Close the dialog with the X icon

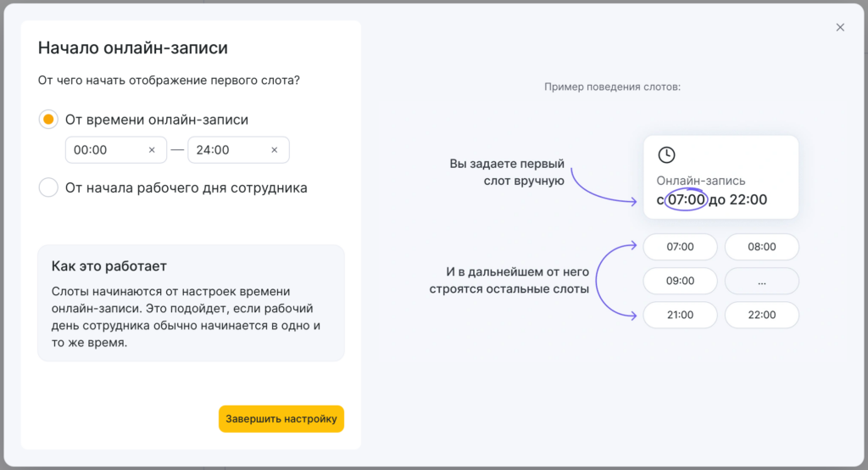point(840,27)
